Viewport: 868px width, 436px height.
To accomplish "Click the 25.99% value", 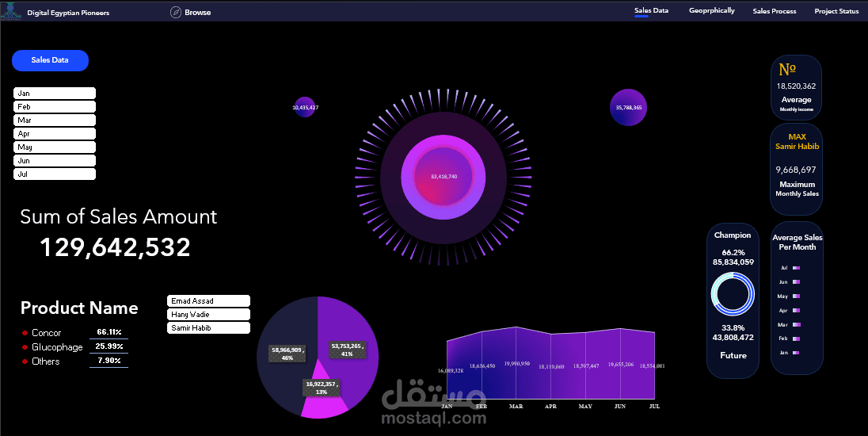I will (x=109, y=346).
